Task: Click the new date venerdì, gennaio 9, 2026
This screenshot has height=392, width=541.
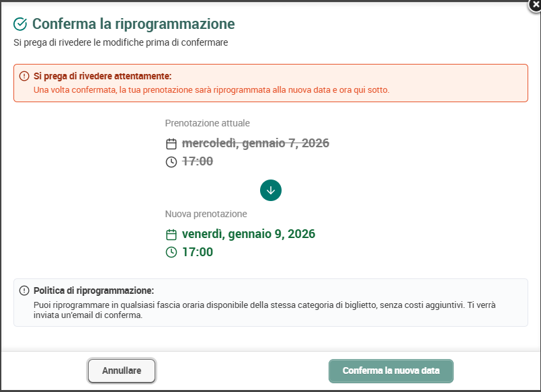Action: pos(249,234)
